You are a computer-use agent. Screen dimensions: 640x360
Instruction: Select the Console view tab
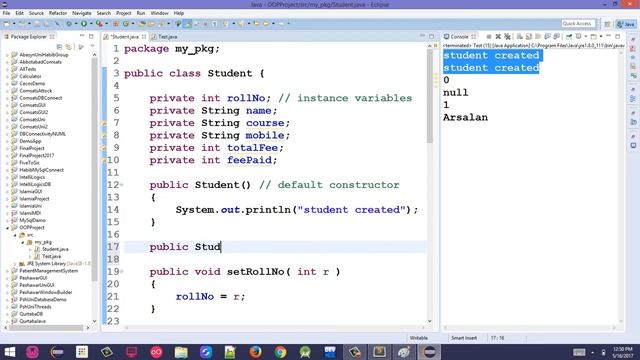coord(459,36)
